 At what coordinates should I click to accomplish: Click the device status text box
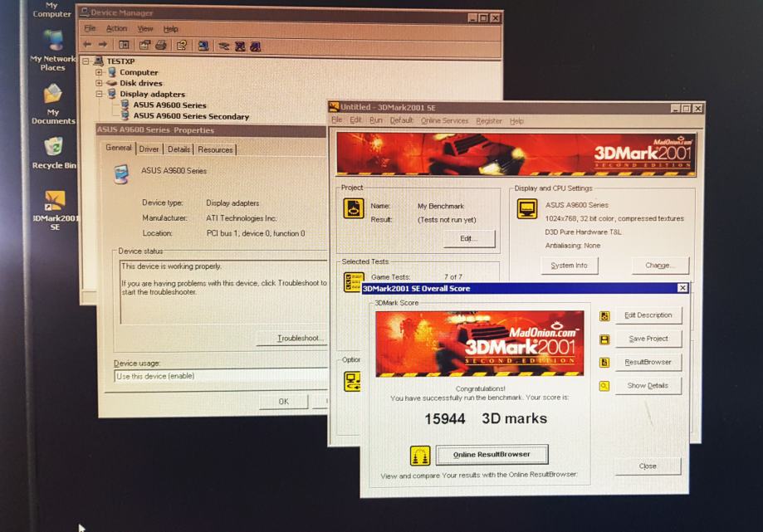[x=224, y=292]
